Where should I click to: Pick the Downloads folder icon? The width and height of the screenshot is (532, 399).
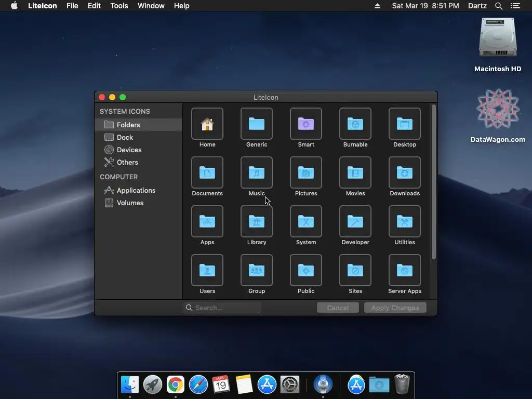[x=405, y=172]
